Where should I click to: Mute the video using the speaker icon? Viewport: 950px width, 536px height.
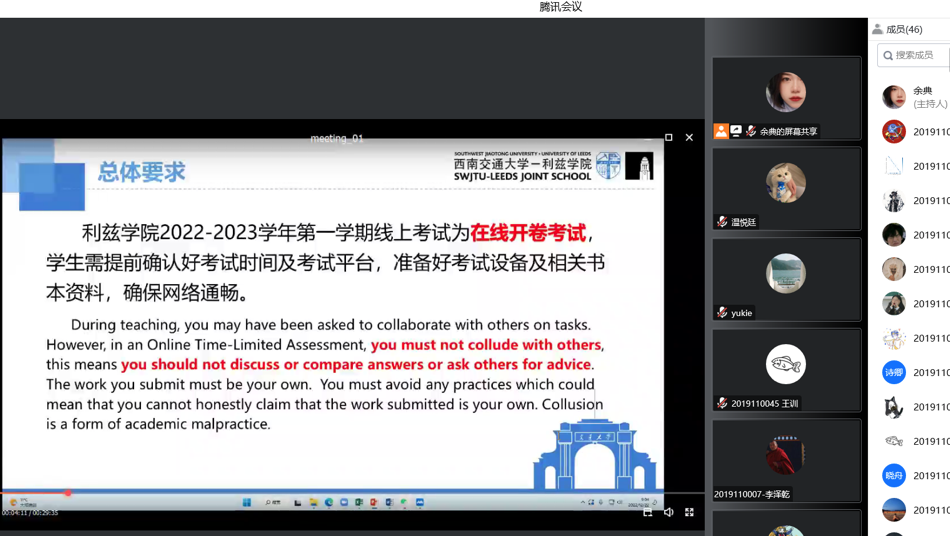tap(669, 512)
